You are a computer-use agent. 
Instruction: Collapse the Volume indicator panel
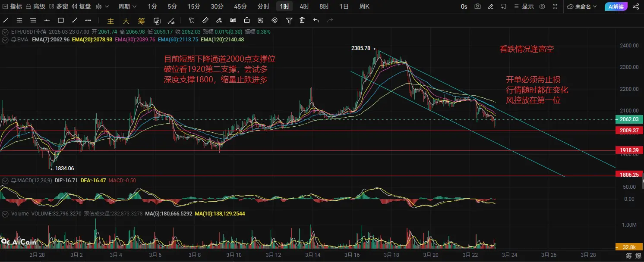click(x=5, y=214)
